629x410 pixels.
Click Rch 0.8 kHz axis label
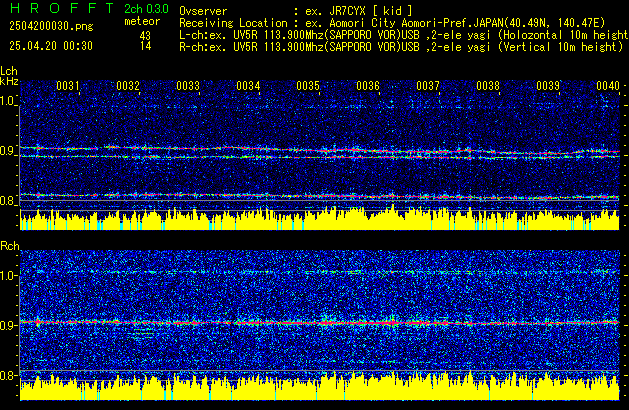coord(8,375)
